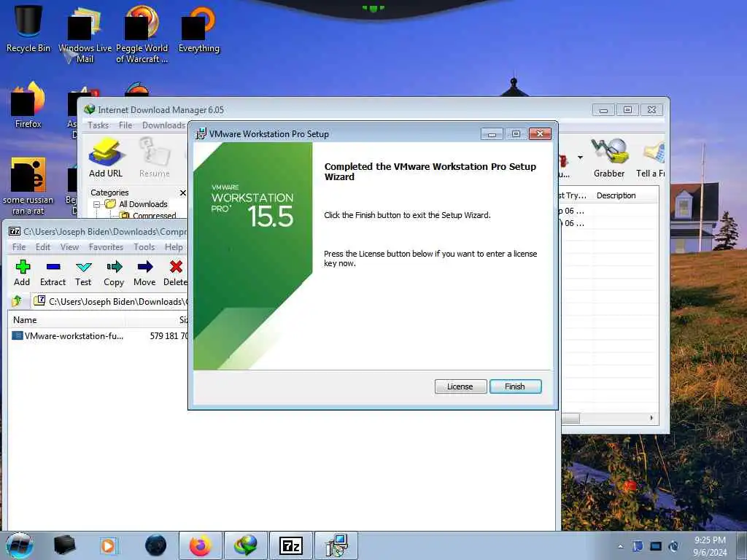Open the Downloads menu in Internet Download Manager

click(x=163, y=125)
